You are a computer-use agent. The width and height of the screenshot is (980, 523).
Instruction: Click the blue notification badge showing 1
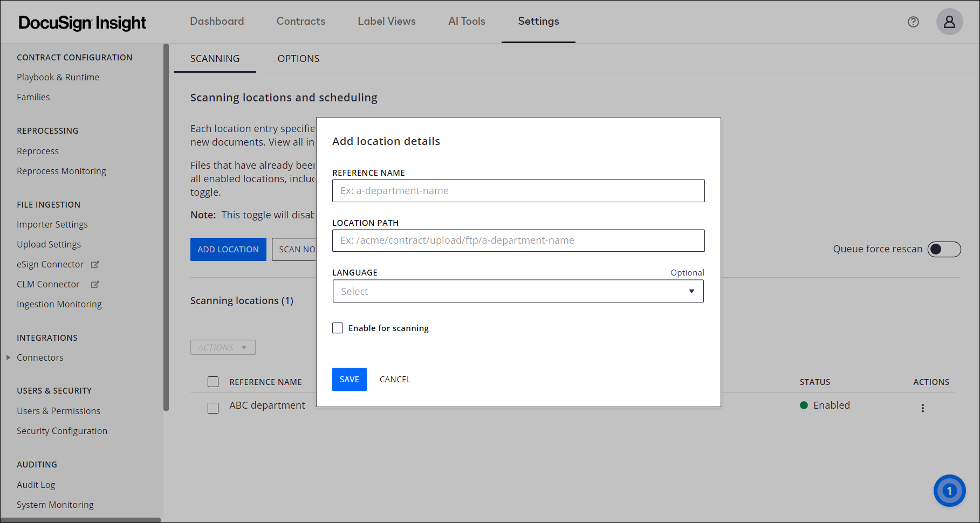[x=949, y=491]
